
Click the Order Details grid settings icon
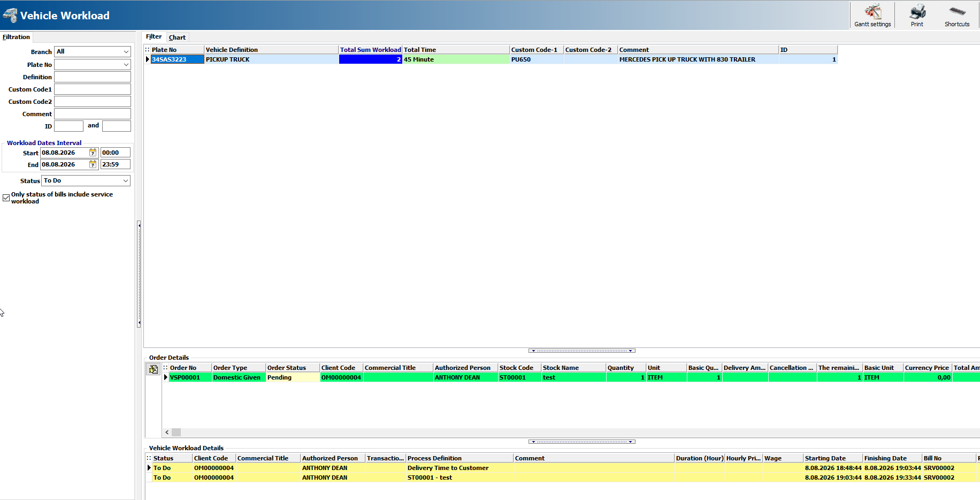[154, 369]
